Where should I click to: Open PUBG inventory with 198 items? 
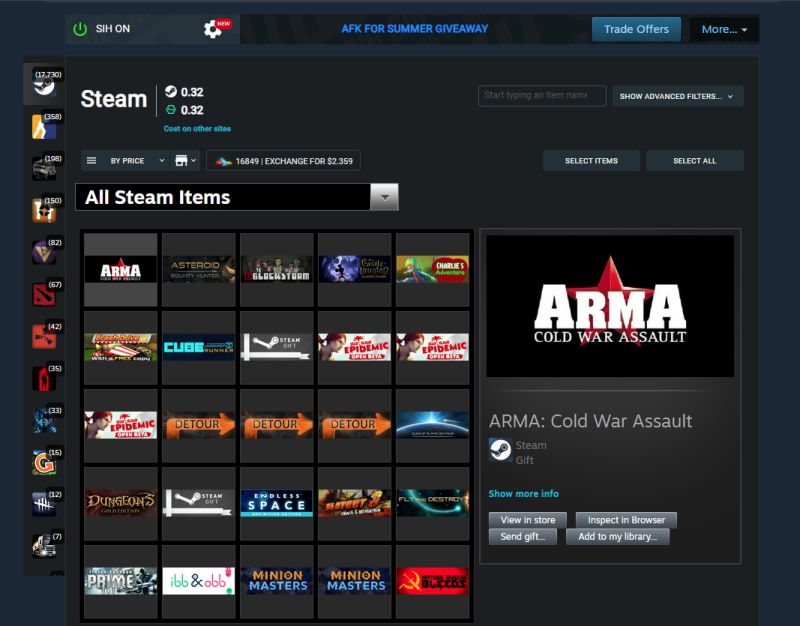point(44,168)
